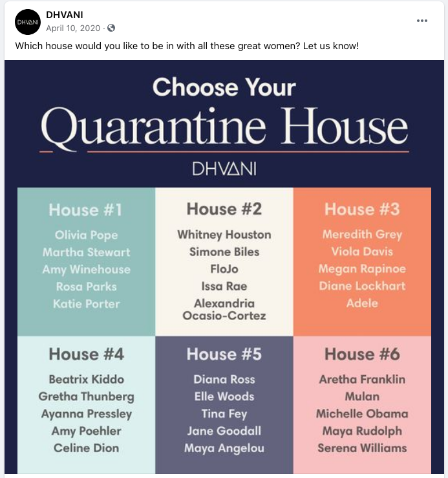This screenshot has height=478, width=448.
Task: Click the name Olivia Pope in House #1
Action: (86, 235)
